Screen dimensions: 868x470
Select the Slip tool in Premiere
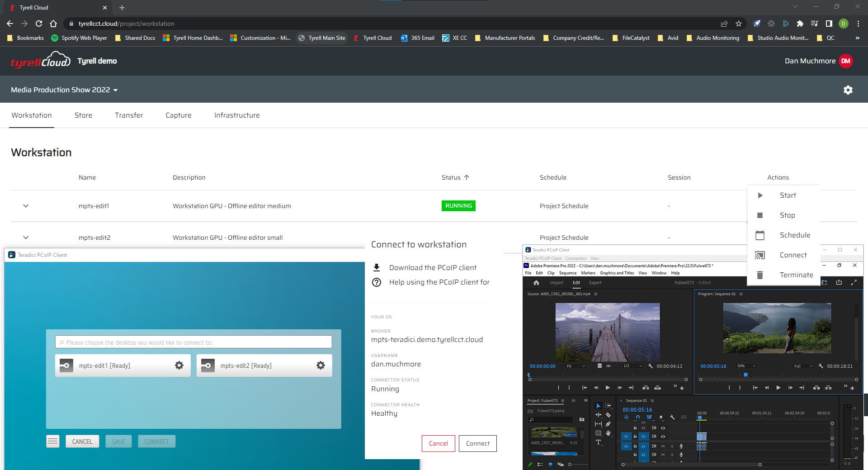pos(598,424)
